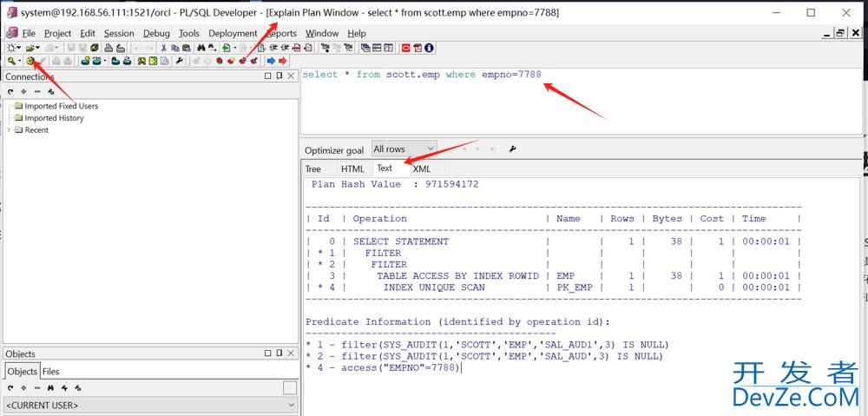Click the blue right arrow toolbar icon
This screenshot has width=868, height=416.
[271, 61]
